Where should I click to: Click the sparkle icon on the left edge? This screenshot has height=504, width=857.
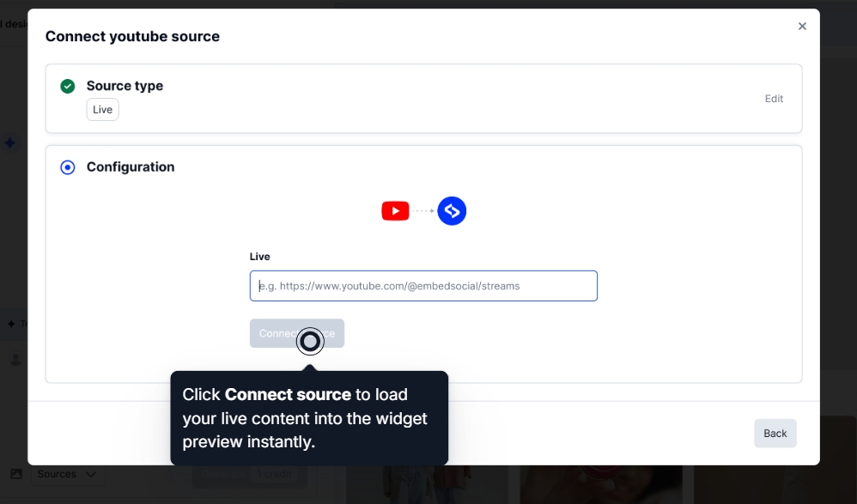click(x=10, y=143)
